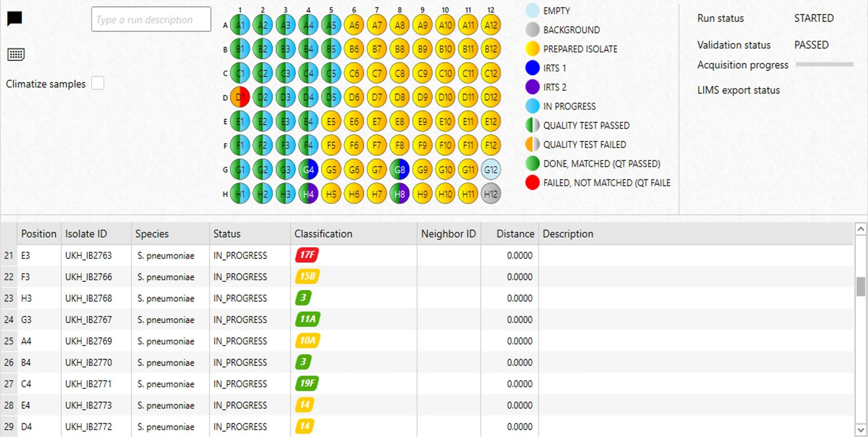Click the table scrollbar up arrow
Screen dimensions: 868x437
[x=861, y=229]
